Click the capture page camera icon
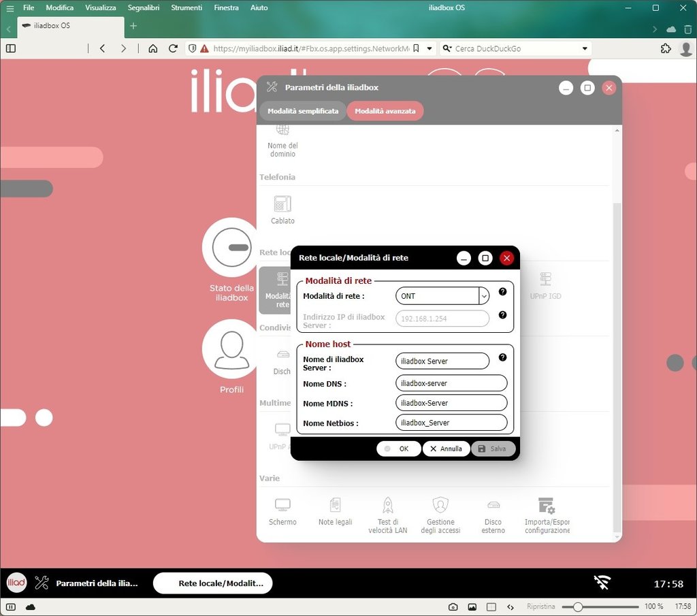The image size is (697, 616). pyautogui.click(x=453, y=606)
